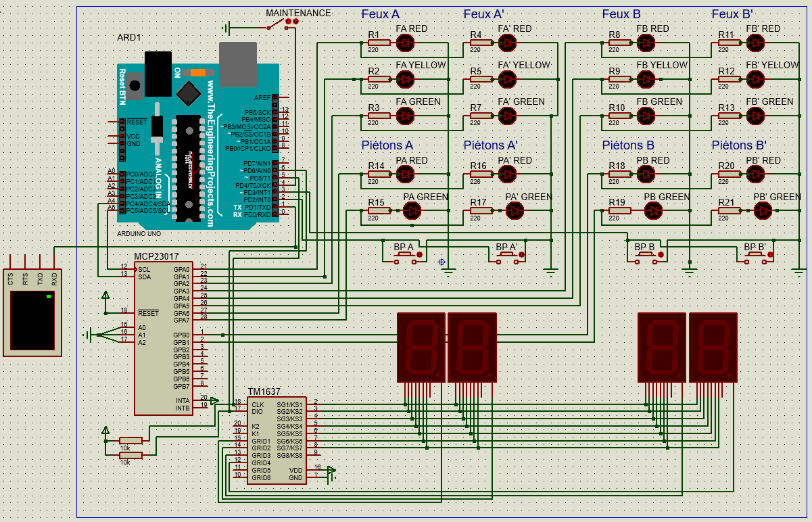Click the Feux B' label
This screenshot has width=812, height=522.
click(x=732, y=14)
